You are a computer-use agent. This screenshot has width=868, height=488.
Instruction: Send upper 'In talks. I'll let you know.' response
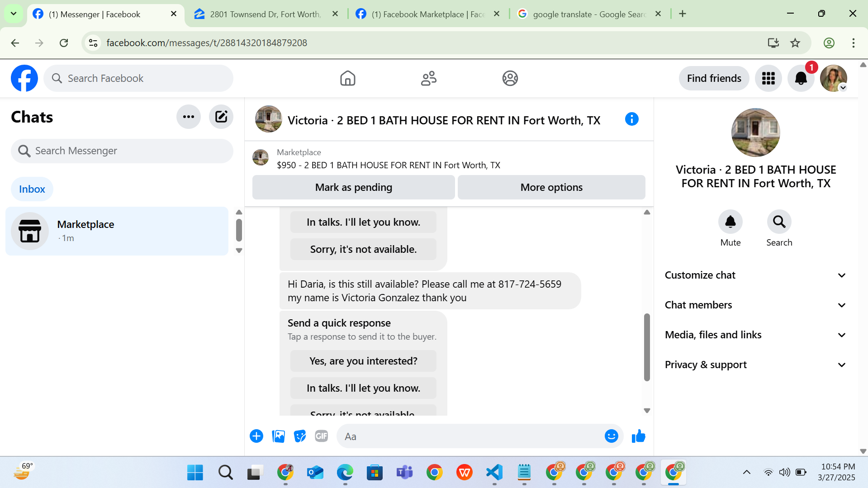pos(363,222)
